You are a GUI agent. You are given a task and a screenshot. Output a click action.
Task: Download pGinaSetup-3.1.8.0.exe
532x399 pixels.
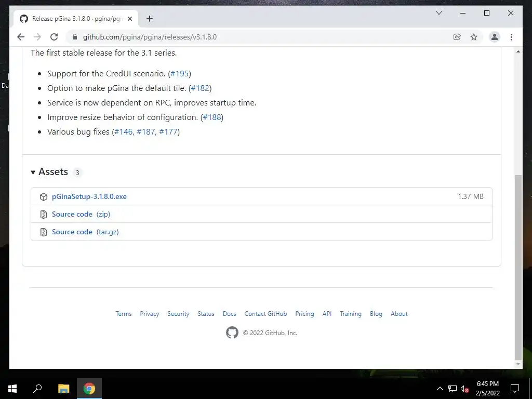click(89, 196)
